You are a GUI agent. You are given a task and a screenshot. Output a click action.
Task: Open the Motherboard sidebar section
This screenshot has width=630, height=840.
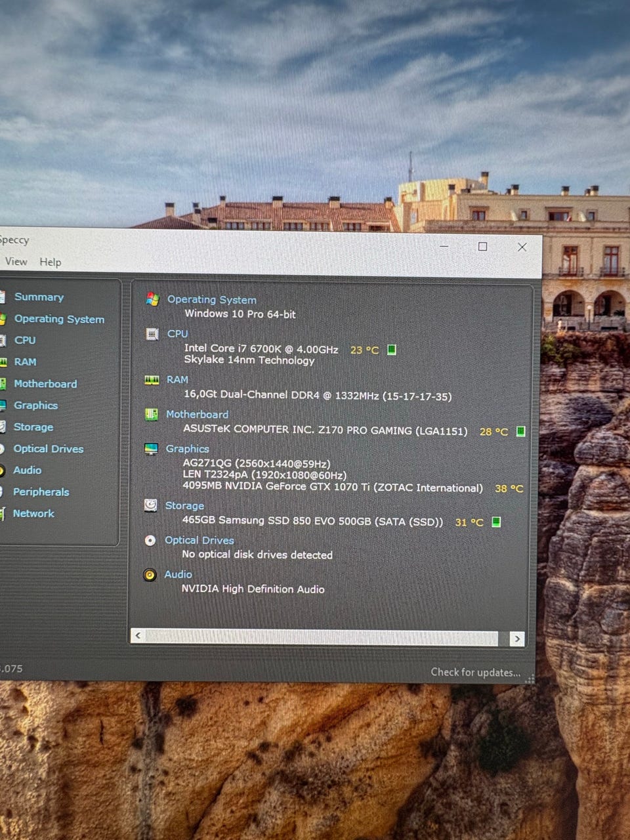click(45, 383)
